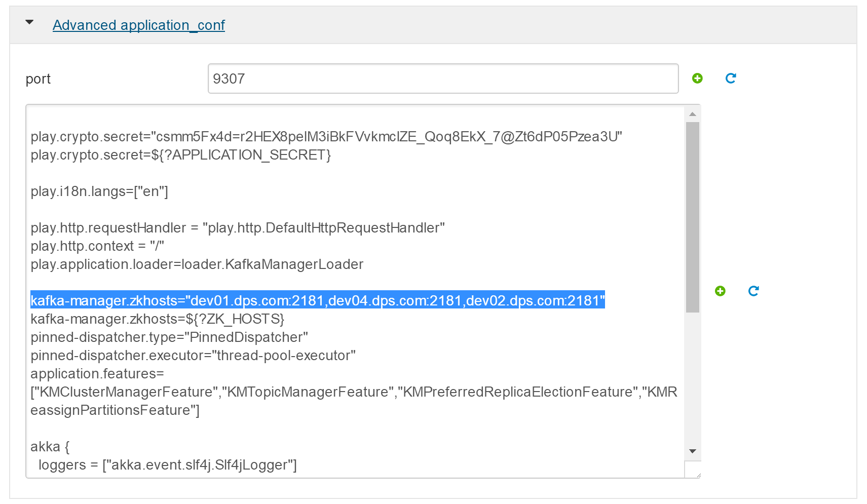Click the loggers = akka.event.slf4j line
The width and height of the screenshot is (867, 504).
[168, 464]
